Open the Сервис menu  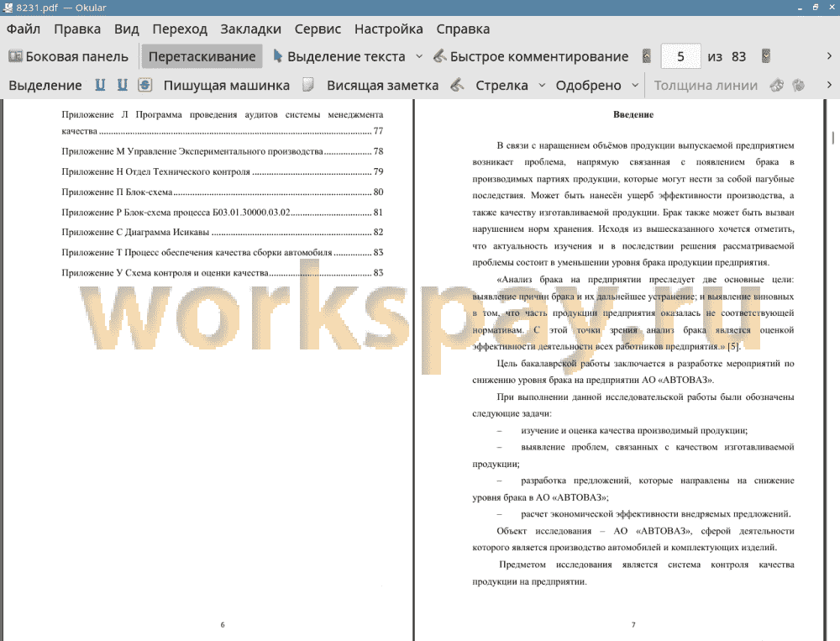pos(318,29)
